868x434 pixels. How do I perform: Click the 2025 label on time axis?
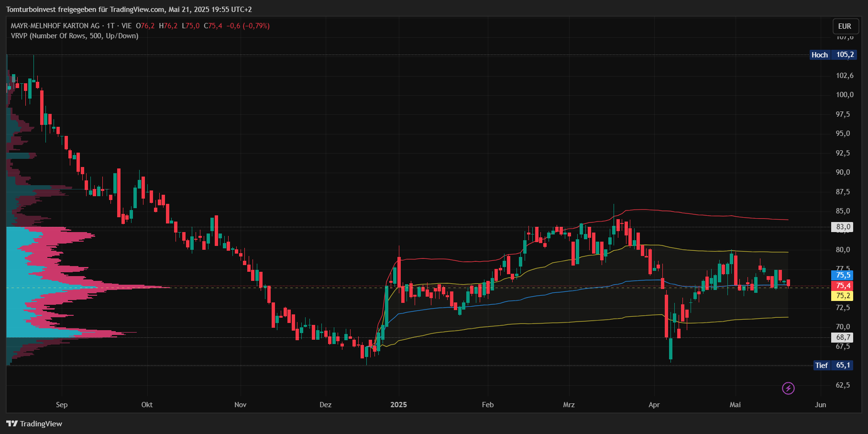point(398,405)
